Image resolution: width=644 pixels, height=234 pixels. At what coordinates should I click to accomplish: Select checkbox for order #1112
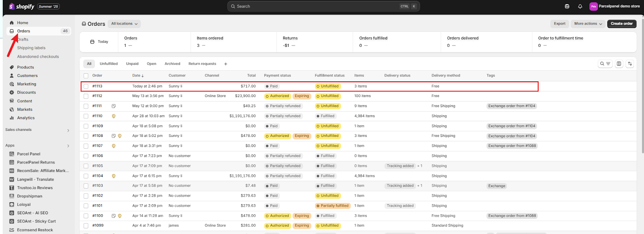pos(86,96)
